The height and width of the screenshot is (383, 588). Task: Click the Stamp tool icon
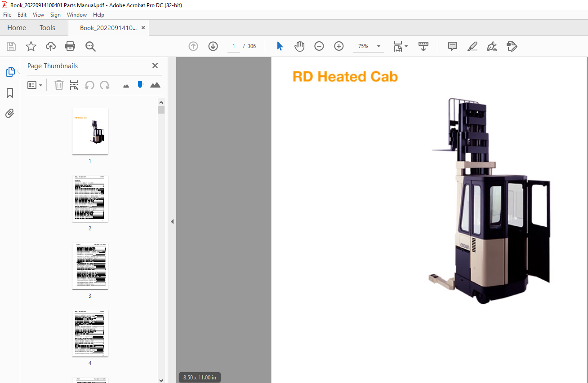[512, 46]
